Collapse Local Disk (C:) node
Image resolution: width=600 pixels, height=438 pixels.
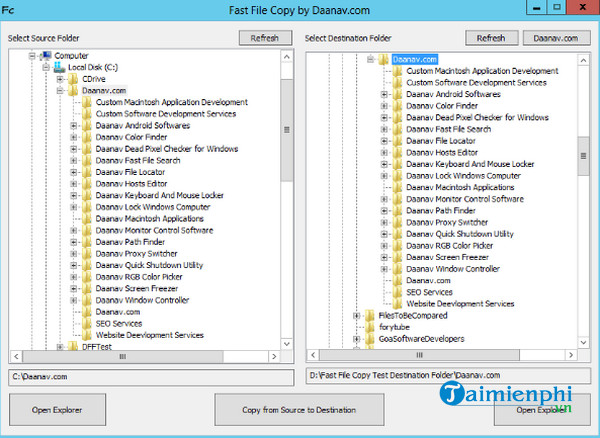click(x=46, y=68)
